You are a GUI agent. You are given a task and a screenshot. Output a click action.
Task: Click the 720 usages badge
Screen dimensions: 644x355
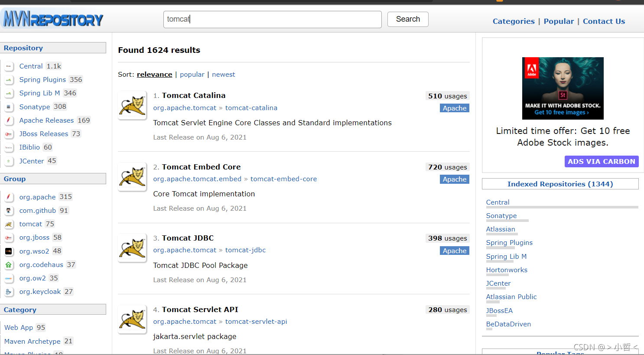click(x=447, y=167)
